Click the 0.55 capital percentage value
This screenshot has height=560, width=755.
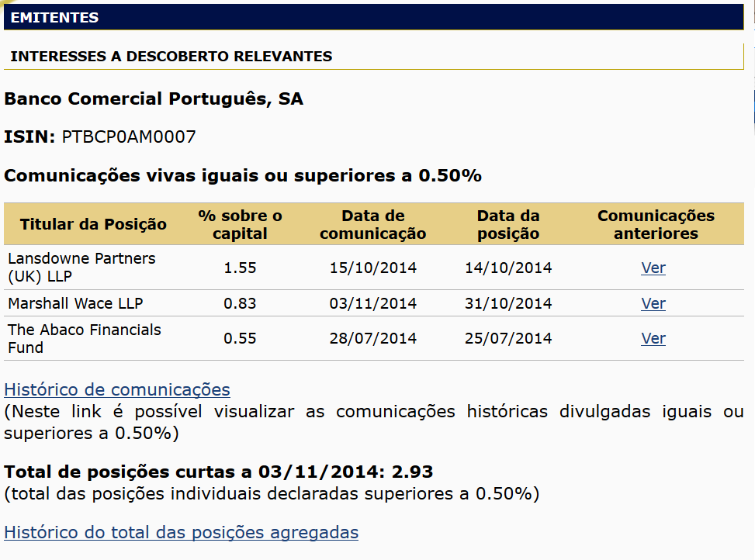[x=240, y=338]
